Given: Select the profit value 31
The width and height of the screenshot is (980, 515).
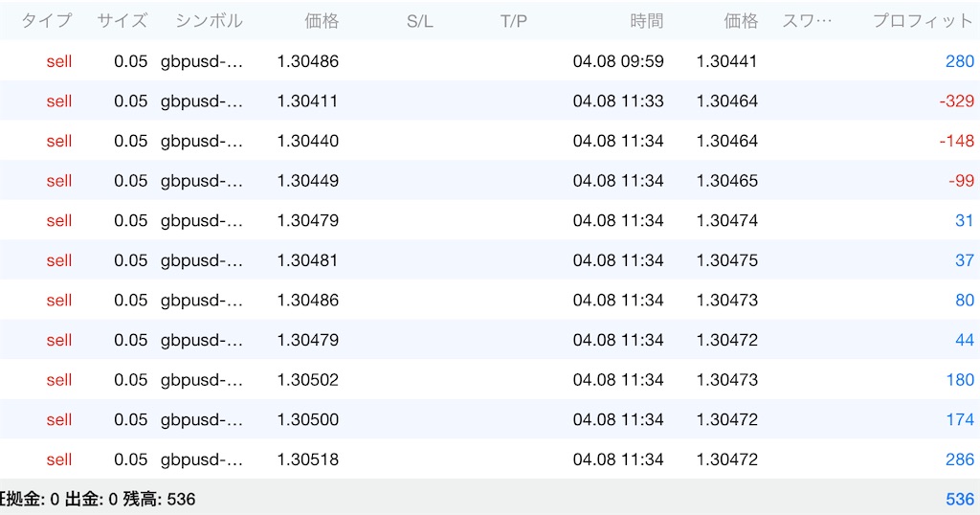Looking at the screenshot, I should pos(965,220).
